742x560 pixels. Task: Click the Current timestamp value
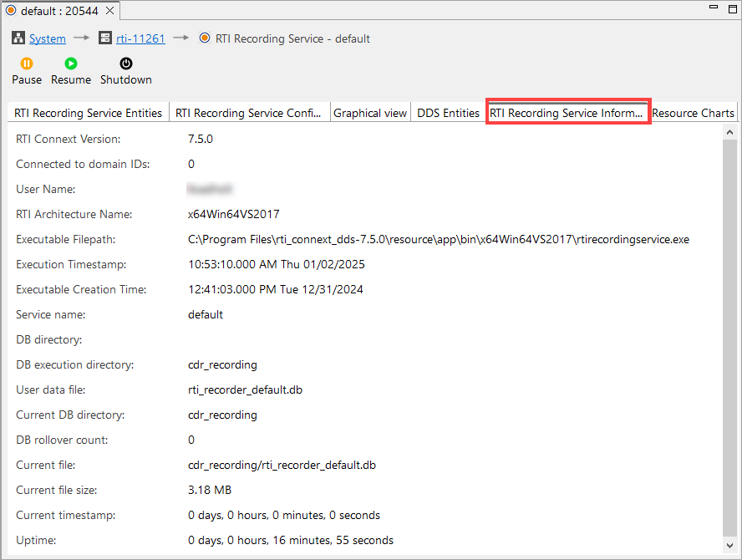coord(284,516)
